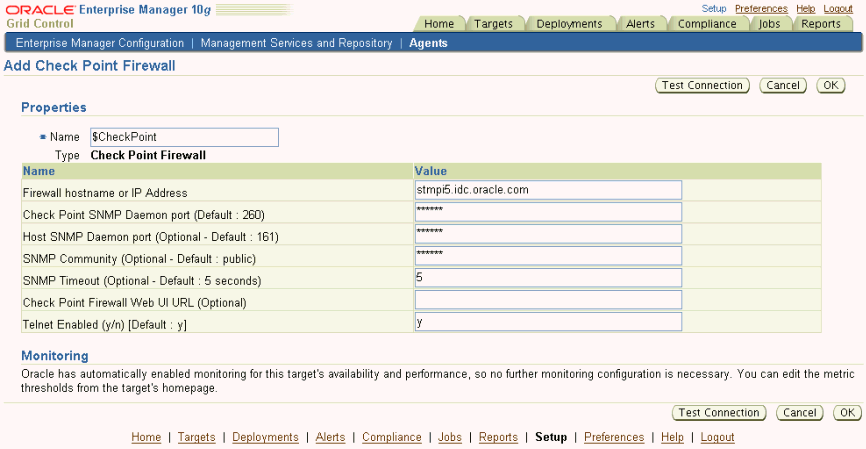Select the Compliance tab
The height and width of the screenshot is (449, 866).
tap(707, 24)
